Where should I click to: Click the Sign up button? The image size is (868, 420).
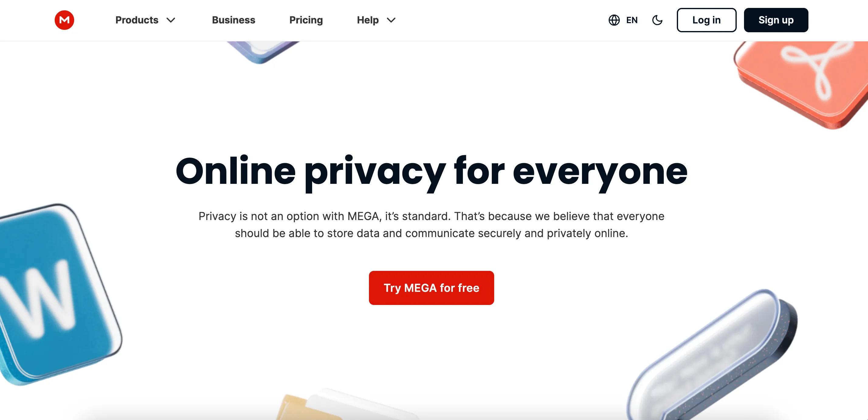tap(776, 20)
